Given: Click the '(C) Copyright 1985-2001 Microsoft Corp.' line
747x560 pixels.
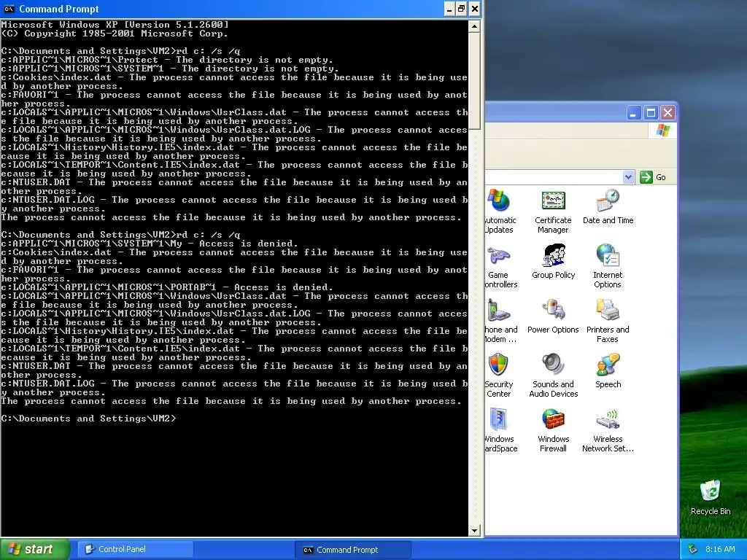Looking at the screenshot, I should [x=115, y=34].
